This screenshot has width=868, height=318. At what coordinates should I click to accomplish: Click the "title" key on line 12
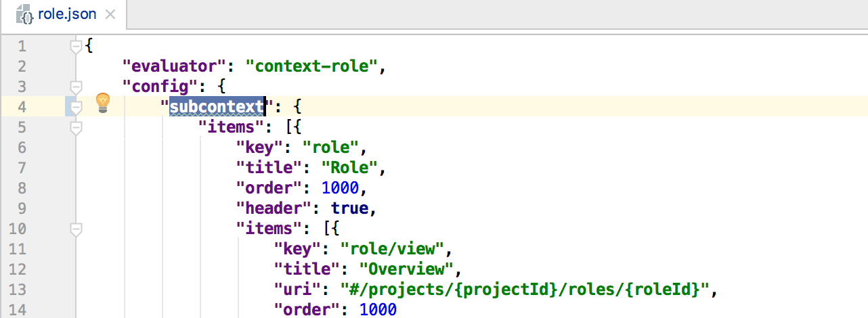coord(305,269)
